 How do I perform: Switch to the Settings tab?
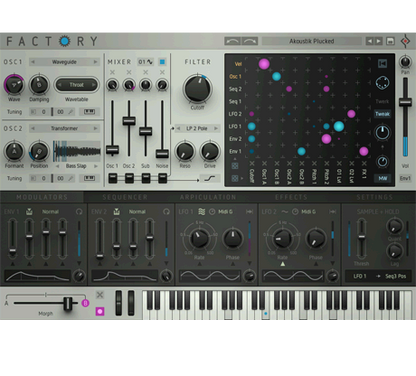click(x=375, y=197)
